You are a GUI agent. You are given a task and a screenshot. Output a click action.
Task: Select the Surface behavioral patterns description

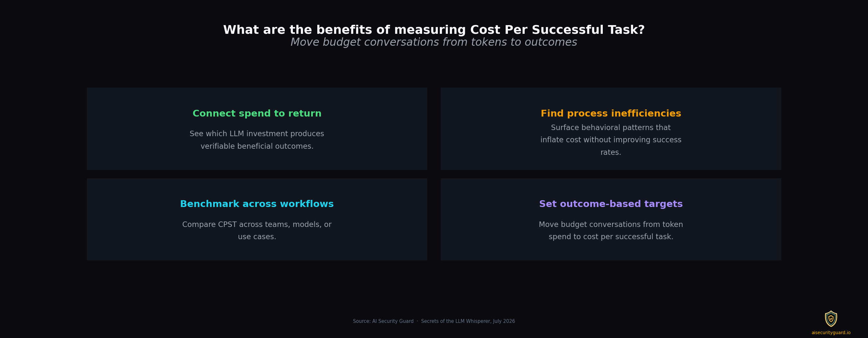tap(610, 140)
